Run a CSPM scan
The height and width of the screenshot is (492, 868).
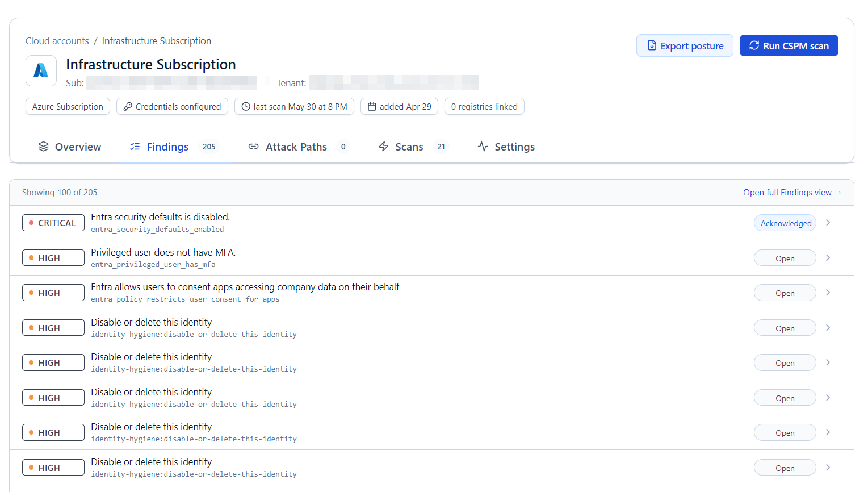(789, 45)
